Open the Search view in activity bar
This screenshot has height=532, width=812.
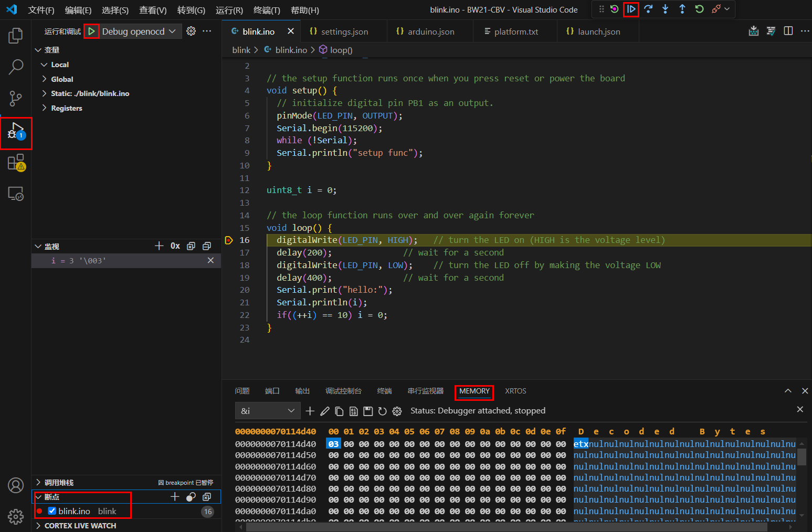coord(16,67)
